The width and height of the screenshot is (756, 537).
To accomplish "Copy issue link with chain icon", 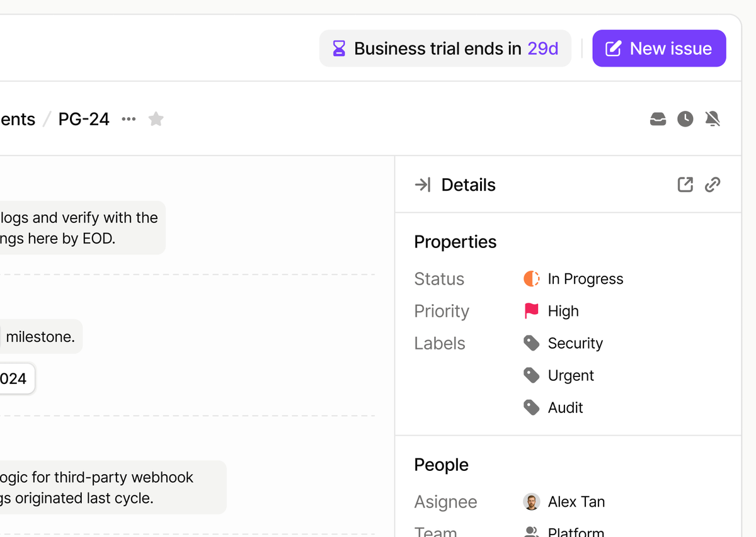I will [x=713, y=184].
